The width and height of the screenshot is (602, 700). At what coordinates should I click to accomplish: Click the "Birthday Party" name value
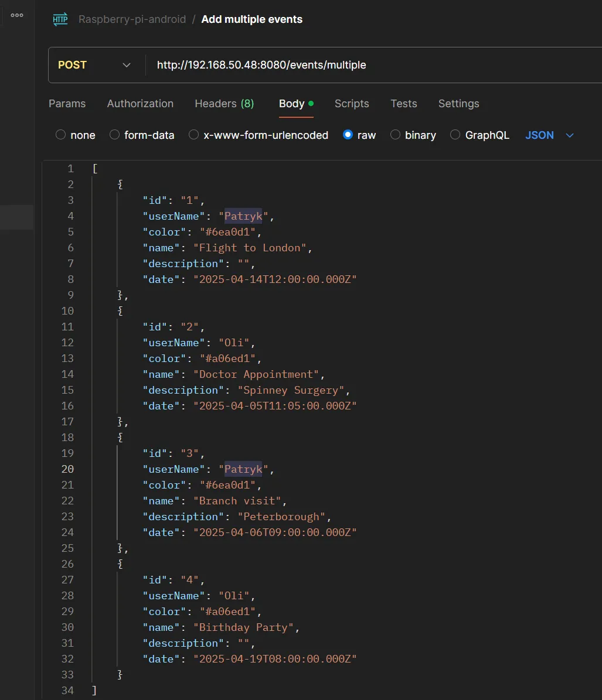244,627
